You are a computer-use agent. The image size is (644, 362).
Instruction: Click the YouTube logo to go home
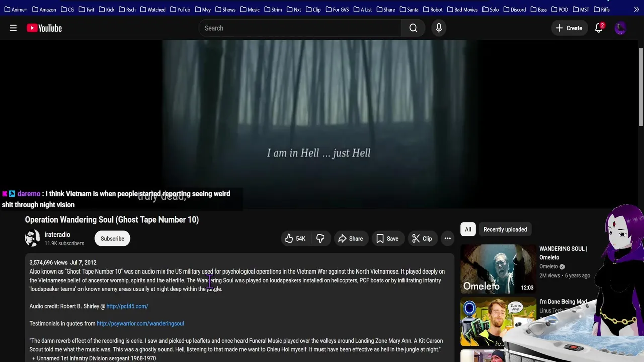(x=44, y=28)
